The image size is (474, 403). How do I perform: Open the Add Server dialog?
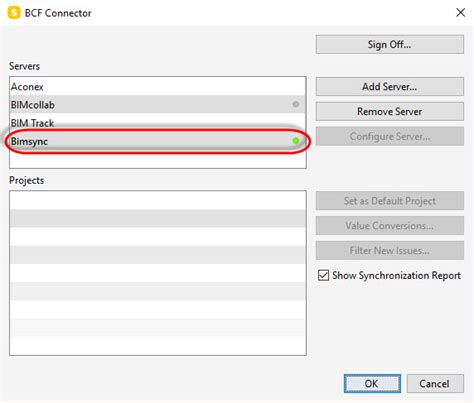[390, 87]
